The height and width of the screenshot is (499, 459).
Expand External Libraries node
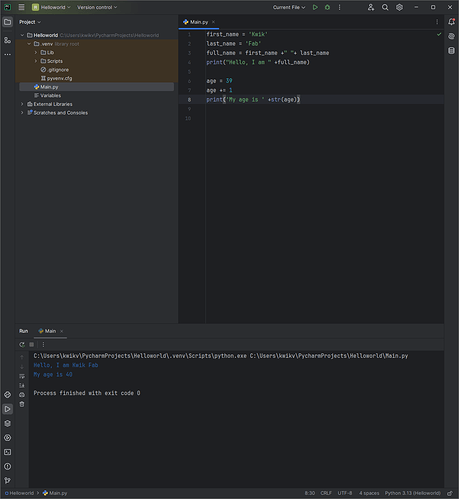[22, 104]
